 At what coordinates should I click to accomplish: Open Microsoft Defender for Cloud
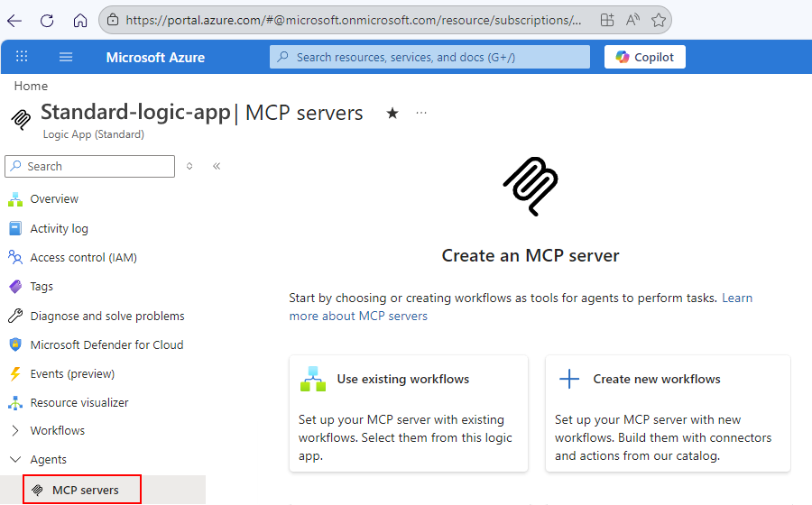106,344
